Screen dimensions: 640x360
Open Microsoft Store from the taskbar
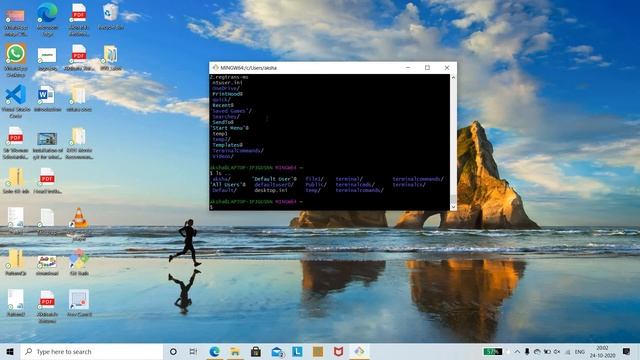coord(256,351)
